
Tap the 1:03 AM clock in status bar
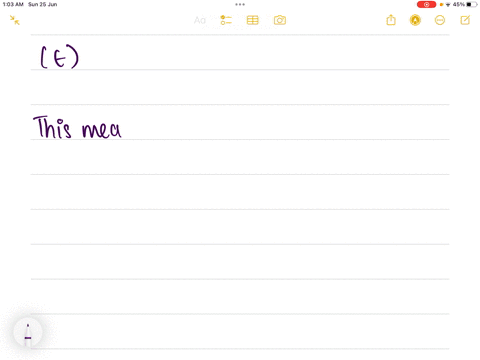(13, 4)
